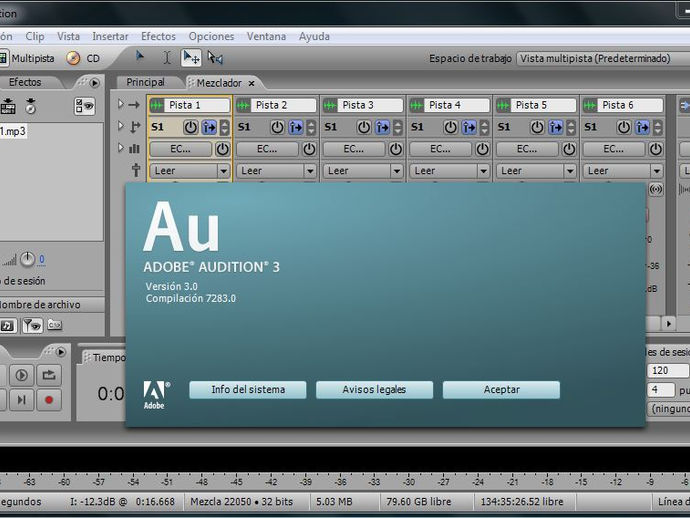Open transport panel options menu

[x=60, y=352]
